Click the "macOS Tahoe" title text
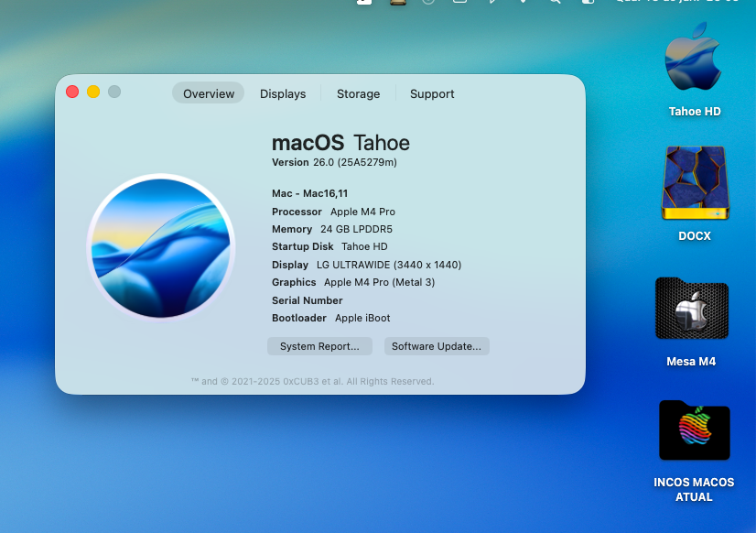The height and width of the screenshot is (533, 756). pyautogui.click(x=340, y=143)
